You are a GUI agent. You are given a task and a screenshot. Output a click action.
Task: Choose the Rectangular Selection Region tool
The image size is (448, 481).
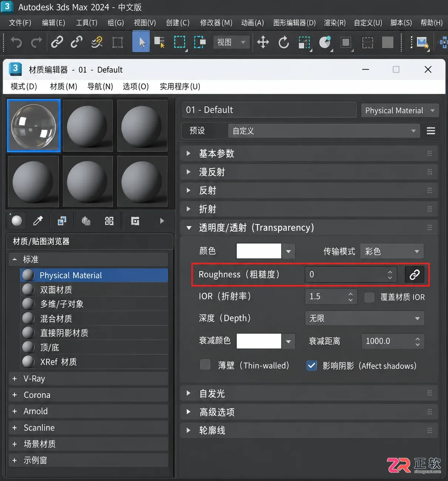180,42
